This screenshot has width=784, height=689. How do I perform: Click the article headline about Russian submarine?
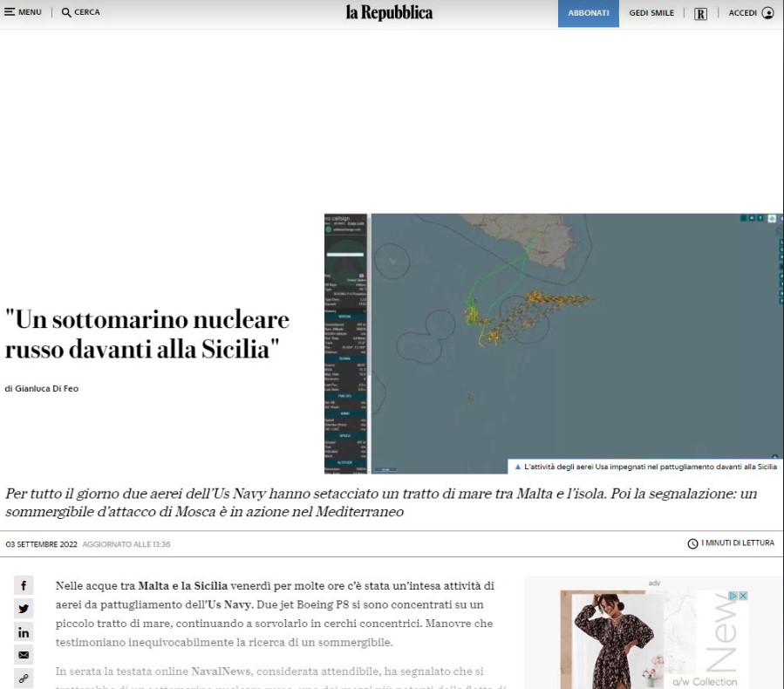tap(147, 334)
